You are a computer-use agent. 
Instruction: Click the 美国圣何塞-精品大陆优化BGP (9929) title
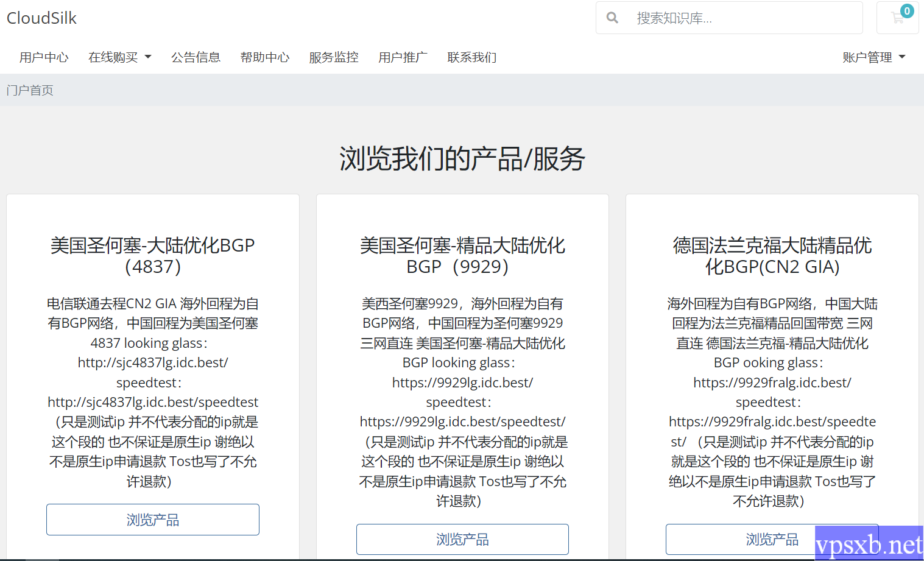(x=462, y=256)
